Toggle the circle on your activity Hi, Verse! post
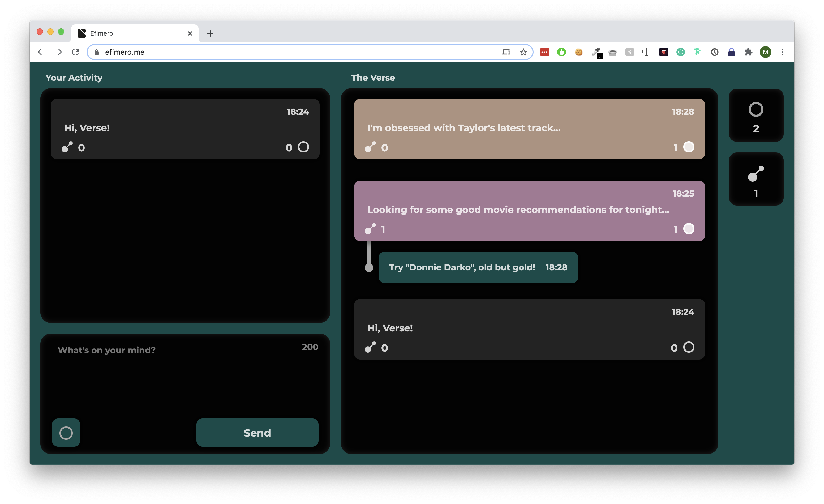Image resolution: width=824 pixels, height=504 pixels. click(x=303, y=147)
